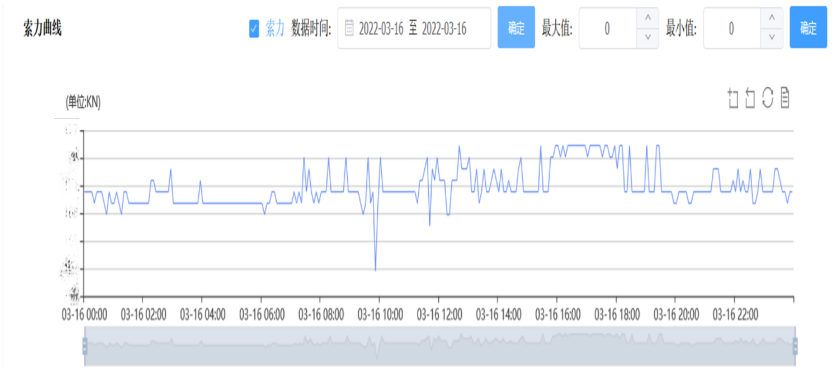Open the start date 2022-03-16 picker

pyautogui.click(x=381, y=28)
